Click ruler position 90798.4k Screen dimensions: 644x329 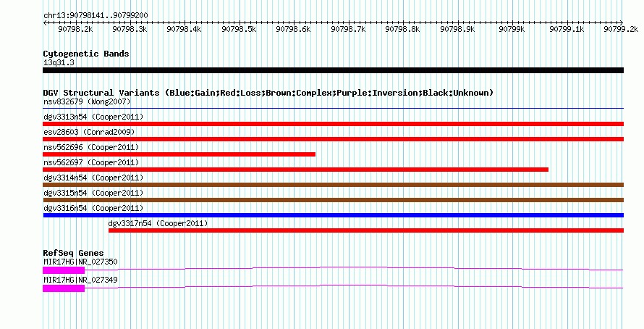[x=184, y=29]
